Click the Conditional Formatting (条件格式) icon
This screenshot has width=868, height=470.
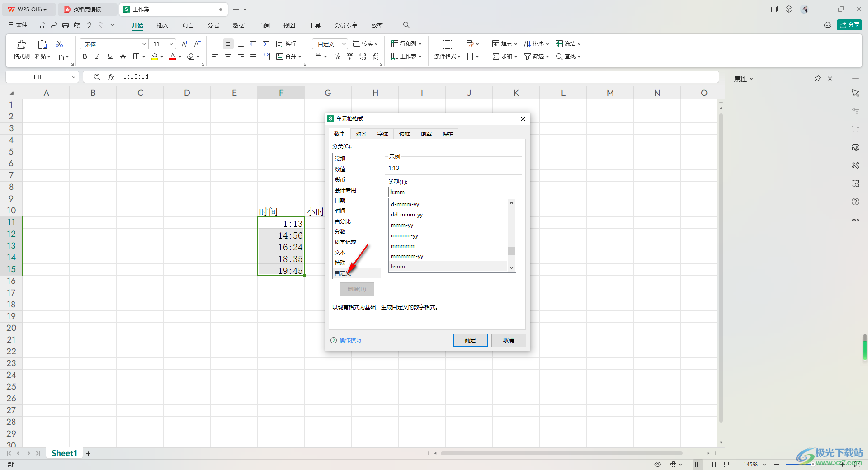click(448, 44)
